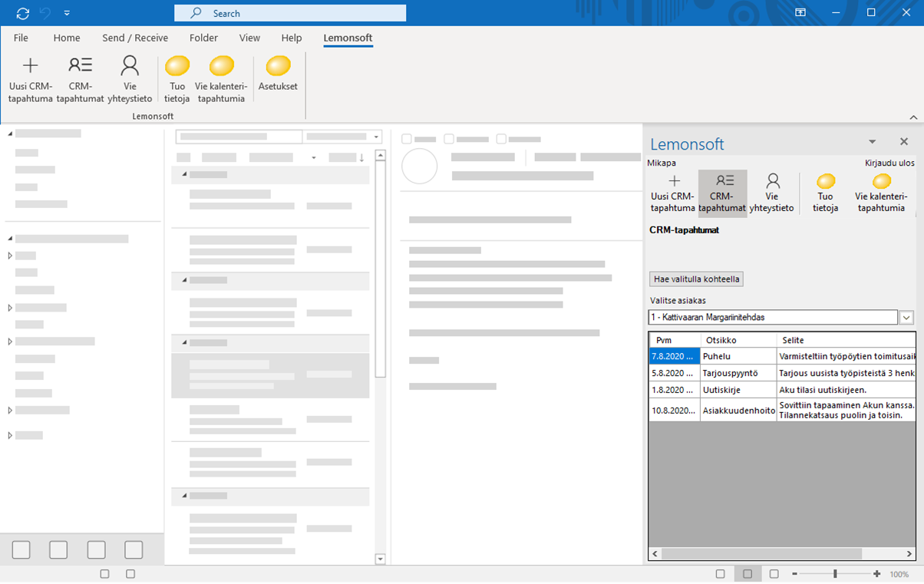Click the Tarjouspyyntö title cell
This screenshot has width=924, height=584.
[737, 373]
